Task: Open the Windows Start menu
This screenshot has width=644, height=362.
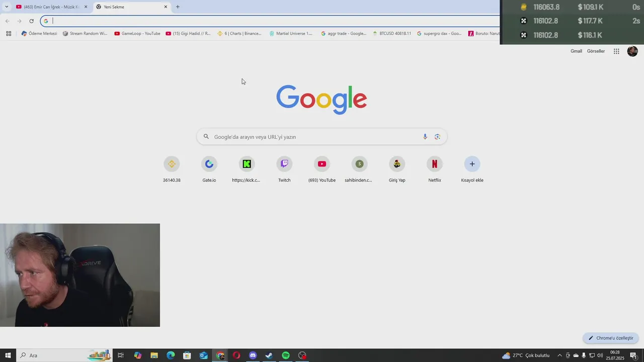Action: point(8,355)
